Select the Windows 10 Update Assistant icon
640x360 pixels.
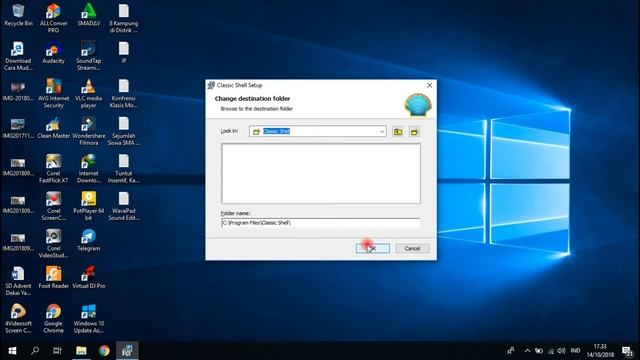point(89,319)
